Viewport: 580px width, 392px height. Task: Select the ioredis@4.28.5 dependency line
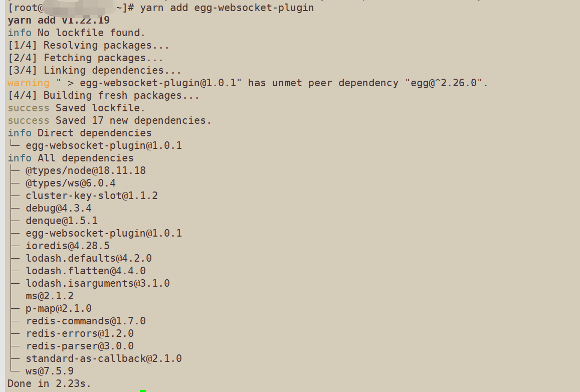pyautogui.click(x=68, y=246)
